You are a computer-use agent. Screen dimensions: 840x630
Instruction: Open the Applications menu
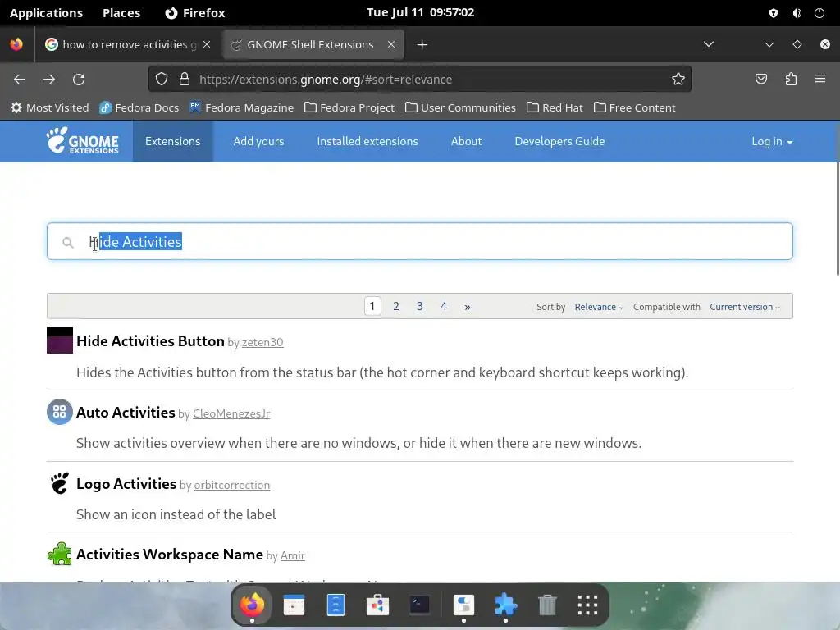coord(46,13)
